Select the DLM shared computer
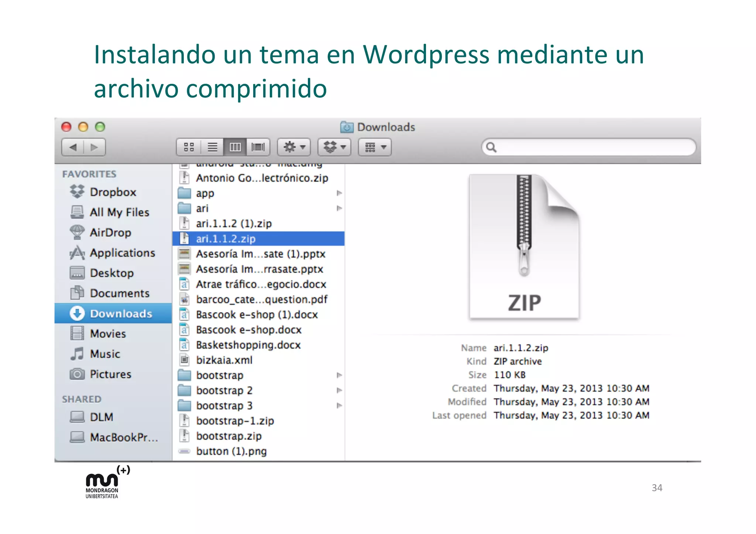This screenshot has height=534, width=756. pyautogui.click(x=113, y=417)
